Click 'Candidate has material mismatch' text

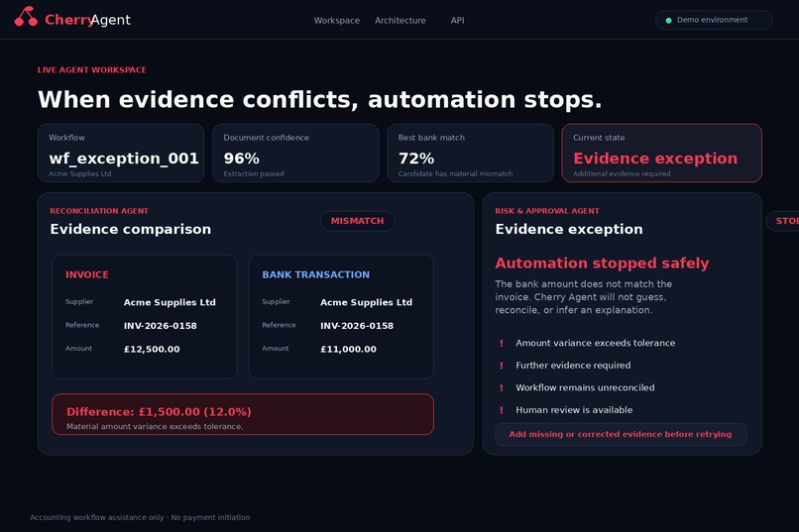coord(456,173)
